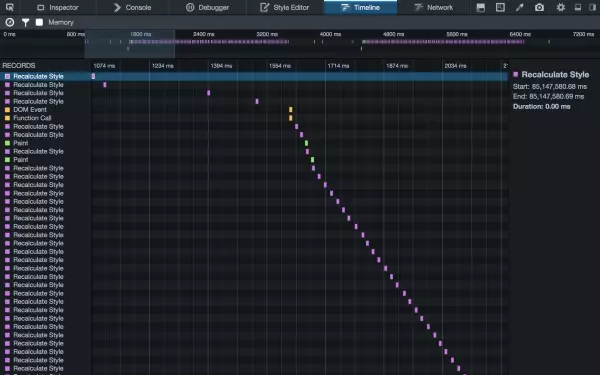Click the 1234 ms ruler label
The height and width of the screenshot is (375, 600).
[163, 66]
